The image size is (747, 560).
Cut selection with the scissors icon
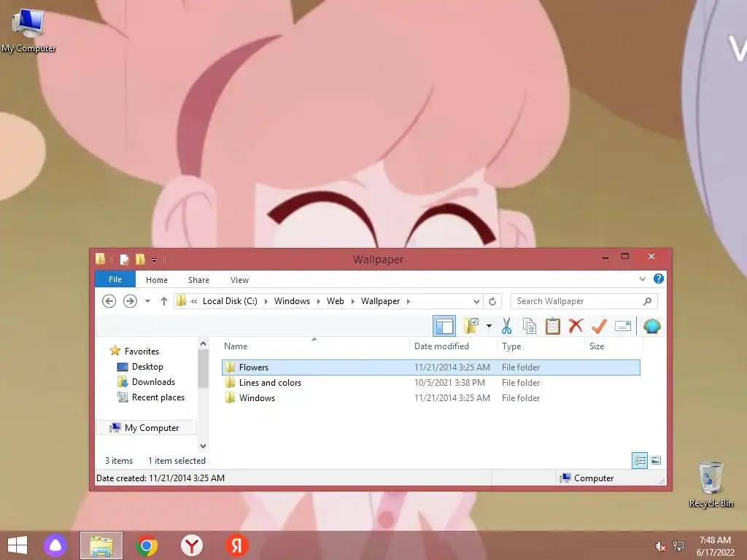click(506, 326)
